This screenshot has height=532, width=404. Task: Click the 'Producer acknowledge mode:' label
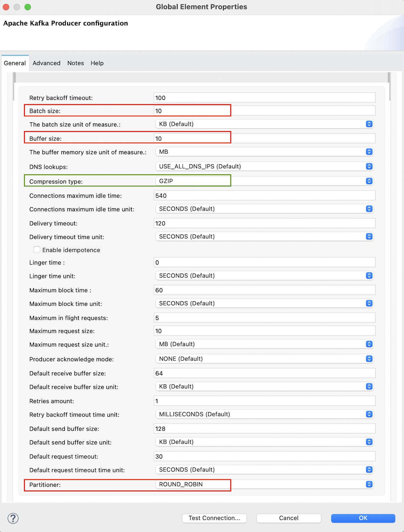coord(71,359)
